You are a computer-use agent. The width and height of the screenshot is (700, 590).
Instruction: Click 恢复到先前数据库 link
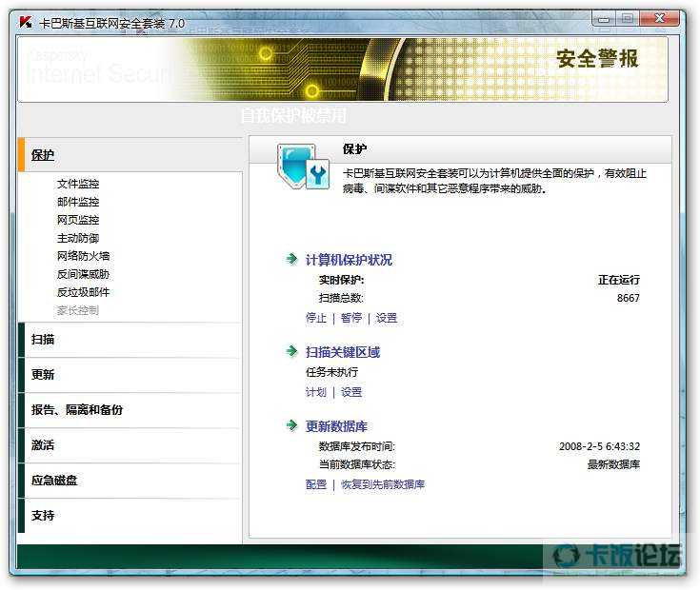tap(383, 484)
